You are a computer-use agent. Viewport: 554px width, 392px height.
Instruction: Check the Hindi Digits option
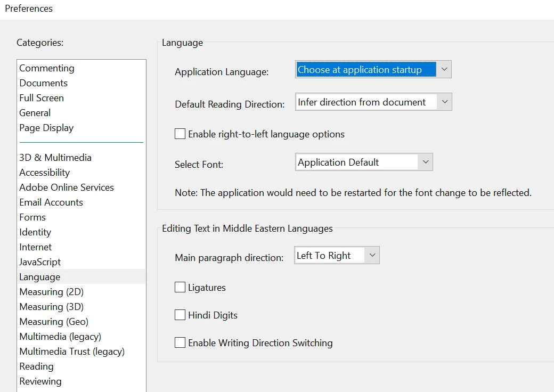tap(180, 315)
